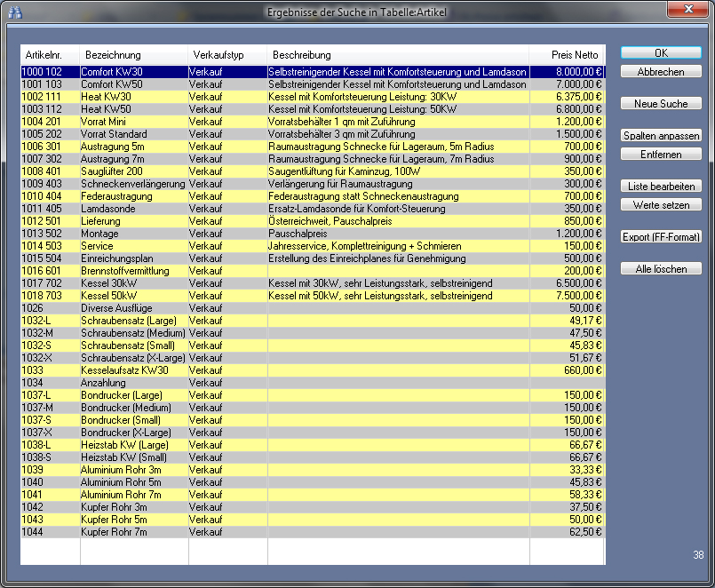Select Bondrucker (X-Large)
The image size is (715, 588).
pyautogui.click(x=313, y=433)
